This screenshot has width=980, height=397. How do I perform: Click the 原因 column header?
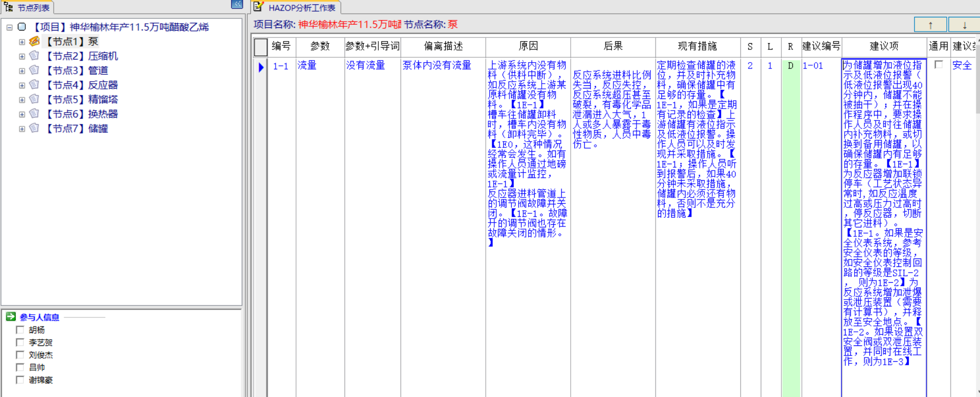(x=528, y=46)
